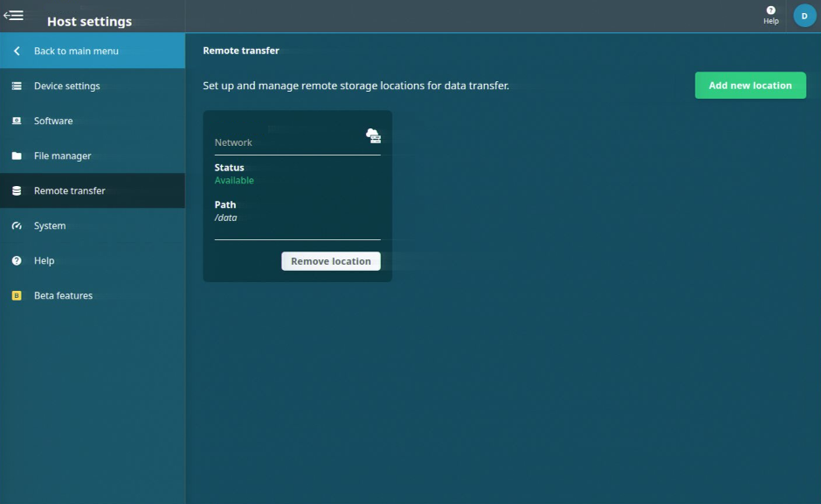The height and width of the screenshot is (504, 821).
Task: Click the network cloud icon on the card
Action: (x=374, y=135)
